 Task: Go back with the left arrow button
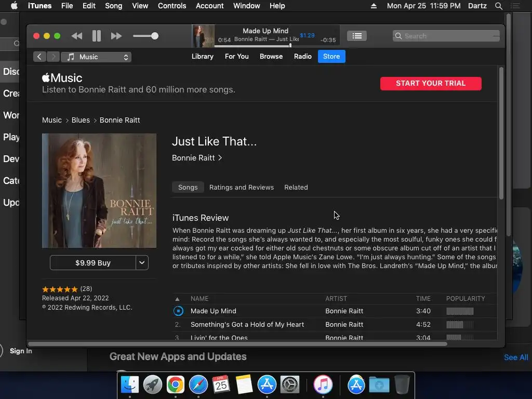39,57
